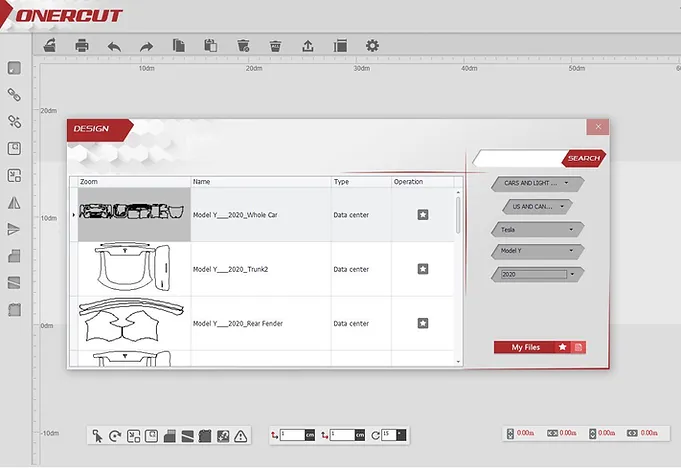
Task: Click the list scrollbar up arrow
Action: pyautogui.click(x=458, y=192)
